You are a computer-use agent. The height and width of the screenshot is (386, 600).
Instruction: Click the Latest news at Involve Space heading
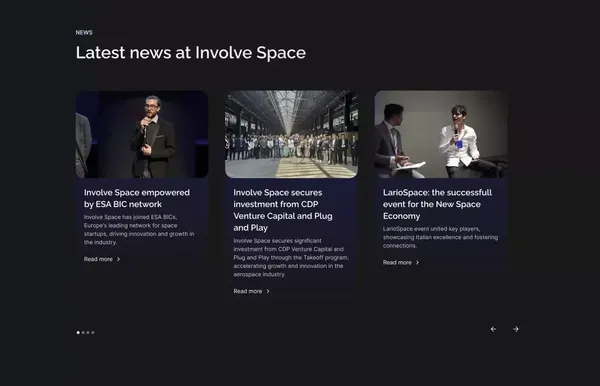191,53
